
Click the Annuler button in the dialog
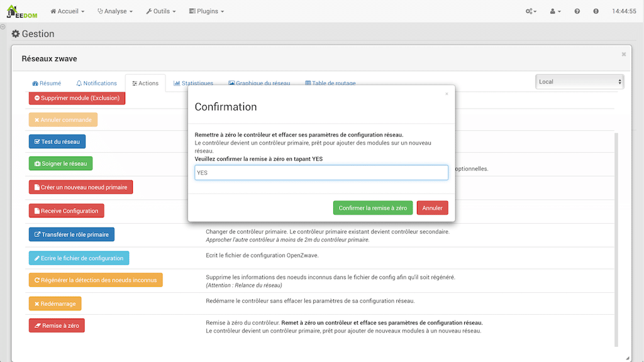pyautogui.click(x=432, y=208)
